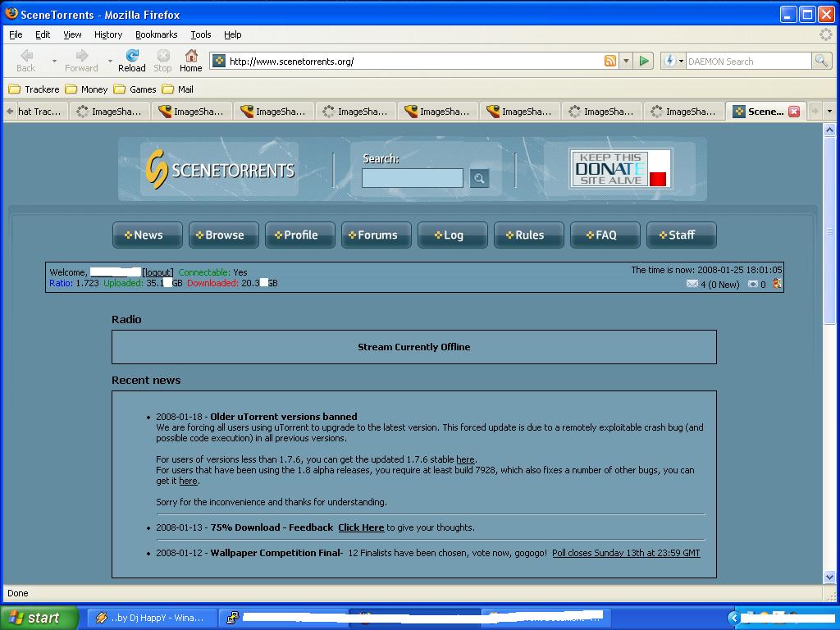Open the Help menu
Image resolution: width=840 pixels, height=630 pixels.
[x=232, y=34]
